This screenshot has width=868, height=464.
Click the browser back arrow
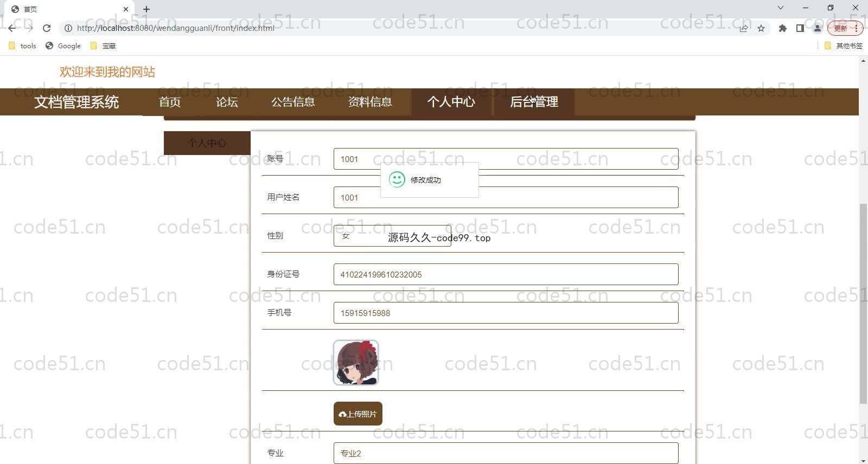point(12,28)
